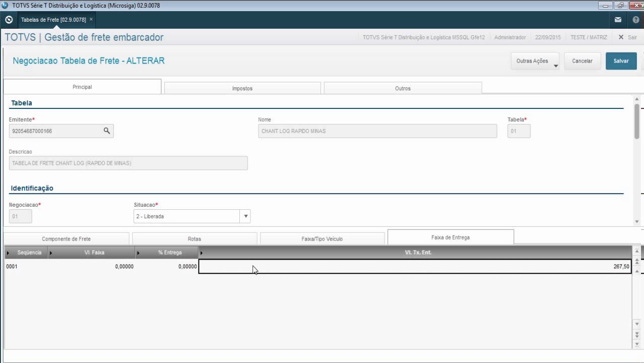Open the mail envelope icon
This screenshot has height=363, width=644.
pyautogui.click(x=618, y=20)
